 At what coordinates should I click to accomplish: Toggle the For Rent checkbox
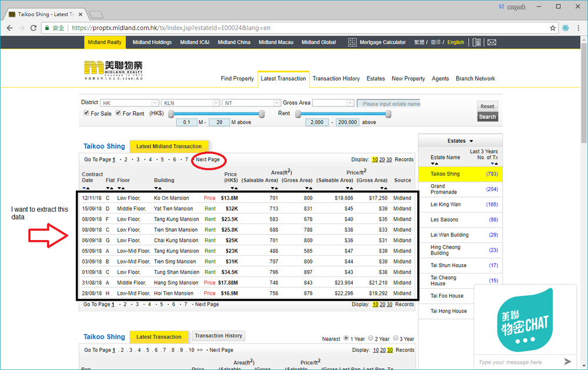click(x=118, y=113)
